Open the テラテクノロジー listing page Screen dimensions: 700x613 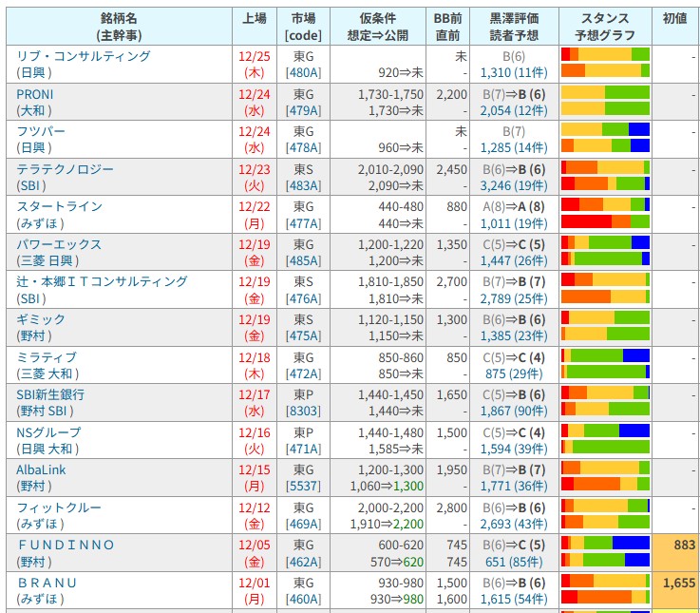(65, 169)
